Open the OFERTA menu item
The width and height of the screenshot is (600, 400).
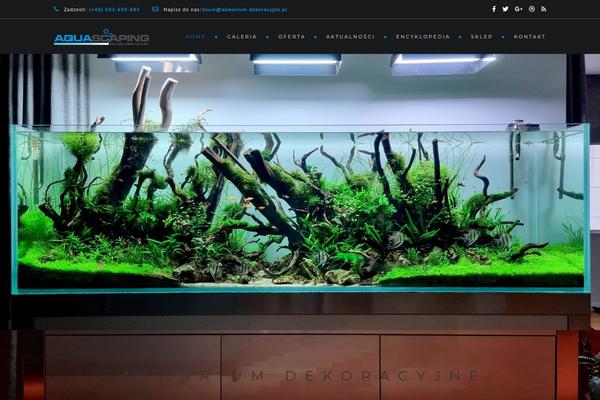[292, 37]
